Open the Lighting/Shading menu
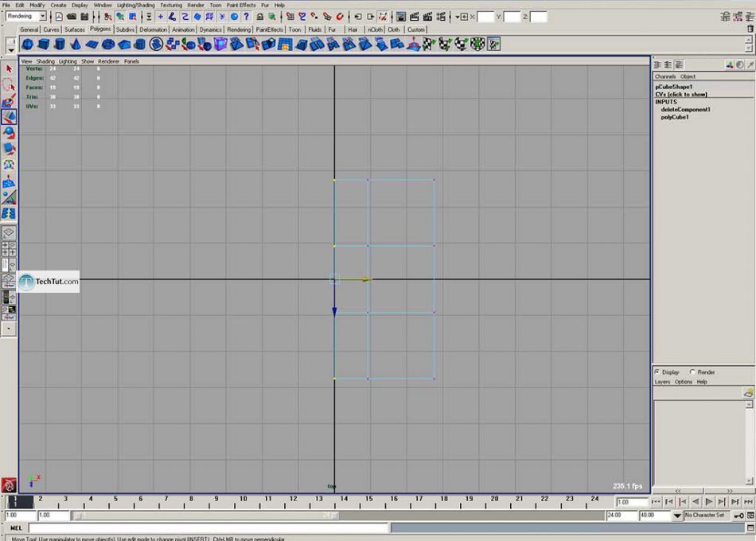Screen dimensions: 756x541 (x=135, y=5)
